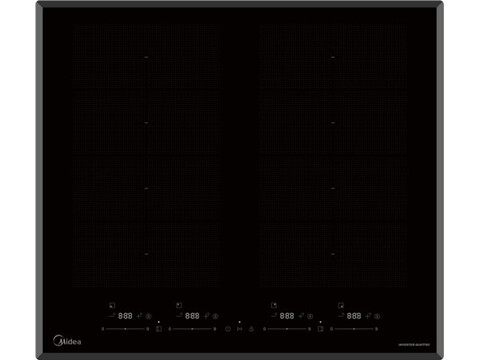Set the front-right zone slider to level 9
This screenshot has height=360, width=480.
(377, 329)
